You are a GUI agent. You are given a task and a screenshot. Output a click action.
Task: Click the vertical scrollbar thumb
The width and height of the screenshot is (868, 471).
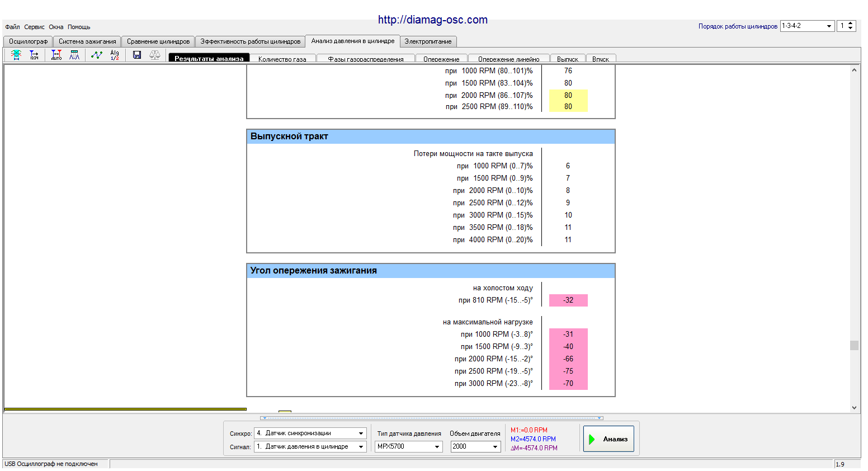coord(854,345)
